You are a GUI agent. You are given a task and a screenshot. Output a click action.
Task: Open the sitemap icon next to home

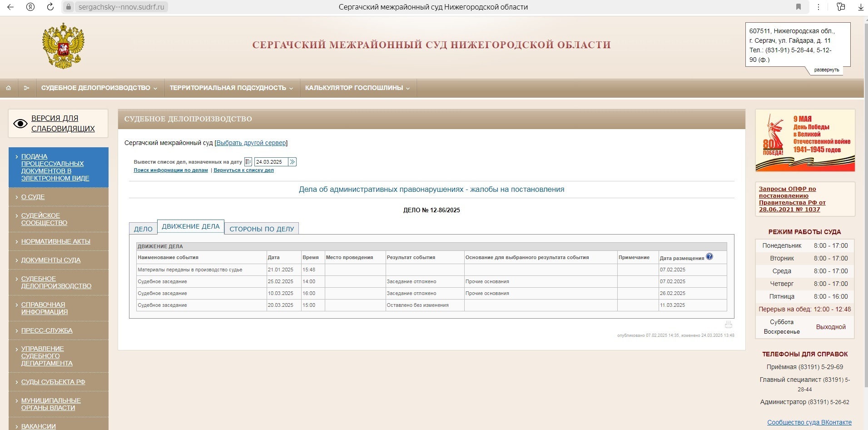26,88
